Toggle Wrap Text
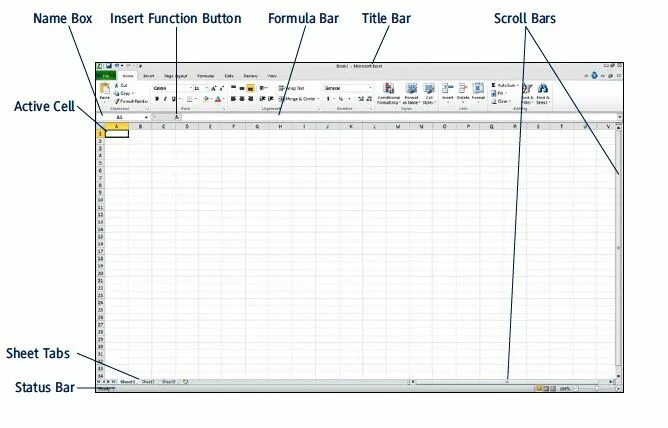Image resolution: width=668 pixels, height=428 pixels. click(x=291, y=88)
